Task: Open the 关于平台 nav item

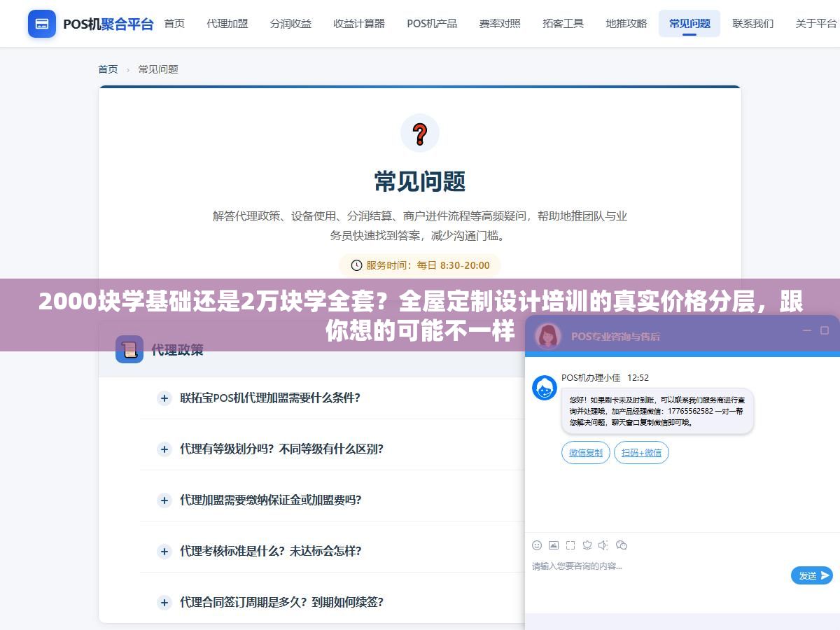Action: pos(815,24)
